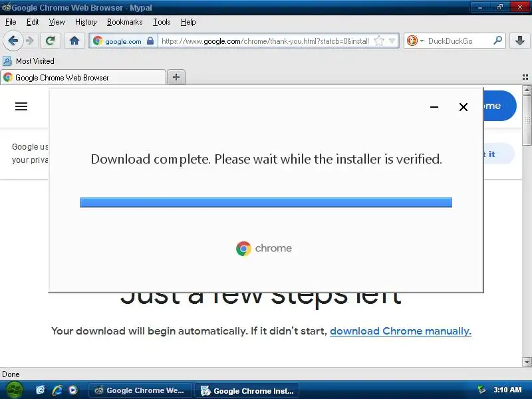Screen dimensions: 532x399
Task: Click the download Chrome manually link
Action: pos(400,331)
